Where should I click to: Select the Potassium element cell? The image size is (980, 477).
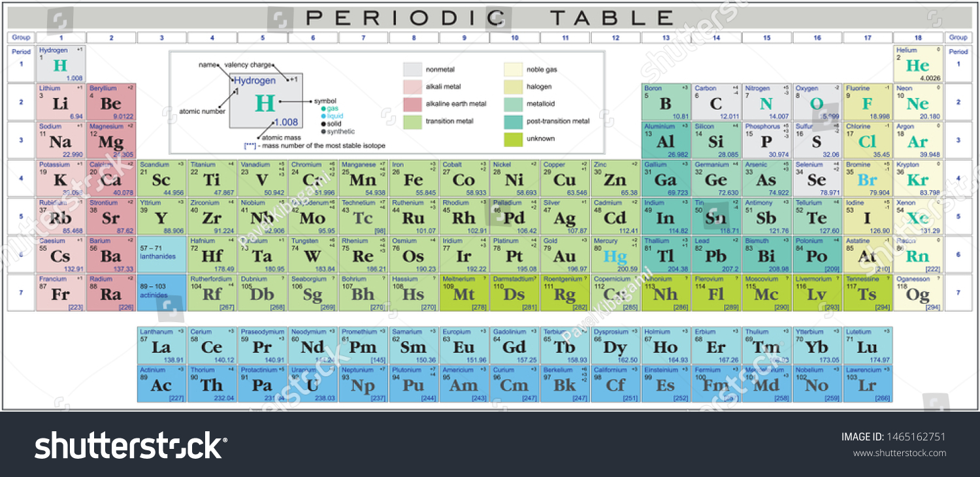(61, 178)
